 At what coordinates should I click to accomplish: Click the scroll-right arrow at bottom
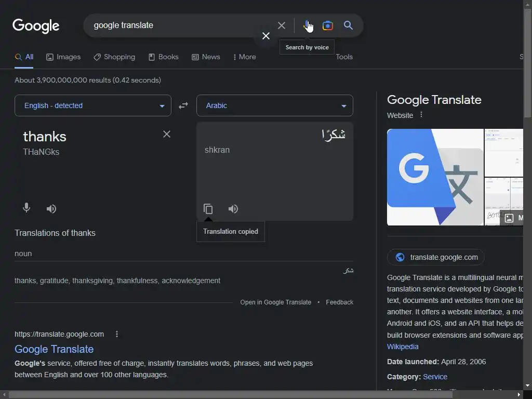(519, 395)
